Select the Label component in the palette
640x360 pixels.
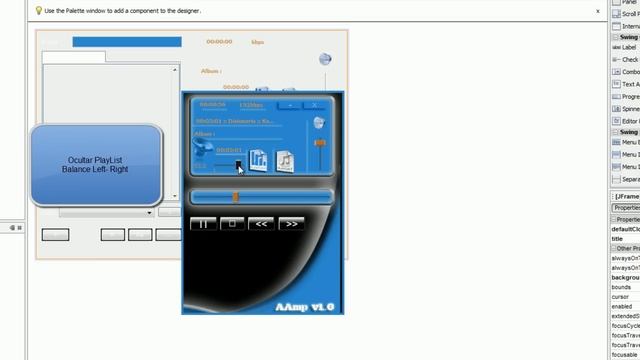pos(625,47)
